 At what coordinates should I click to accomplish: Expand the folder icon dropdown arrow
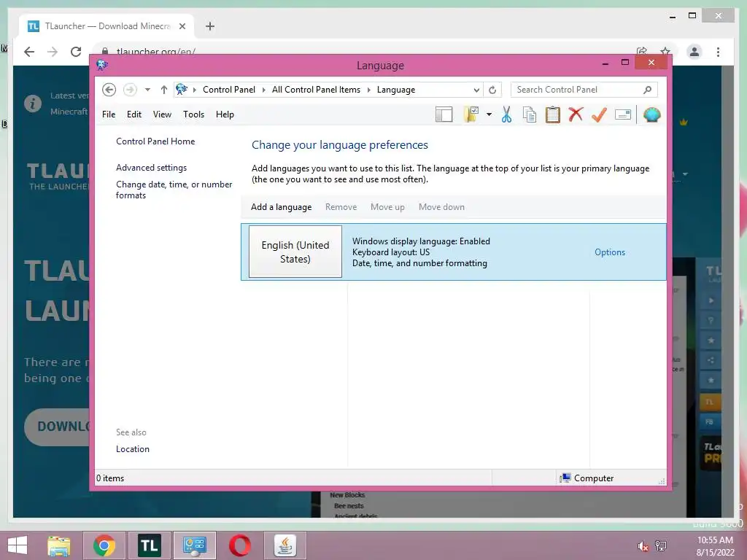coord(489,114)
